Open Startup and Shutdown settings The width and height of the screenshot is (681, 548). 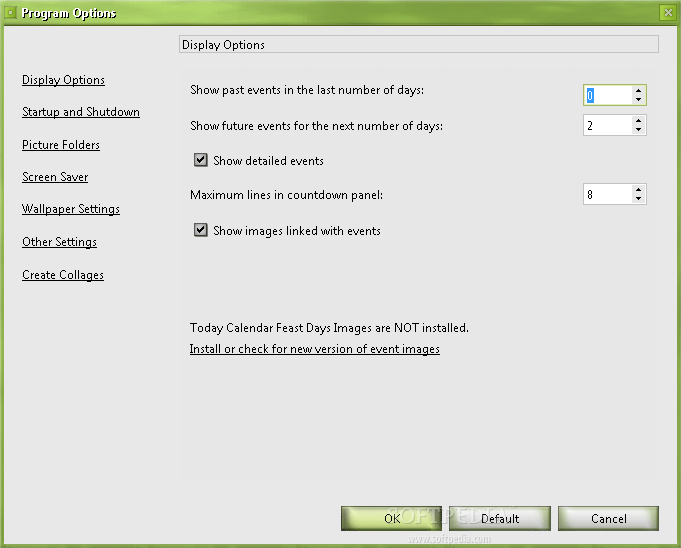click(81, 112)
